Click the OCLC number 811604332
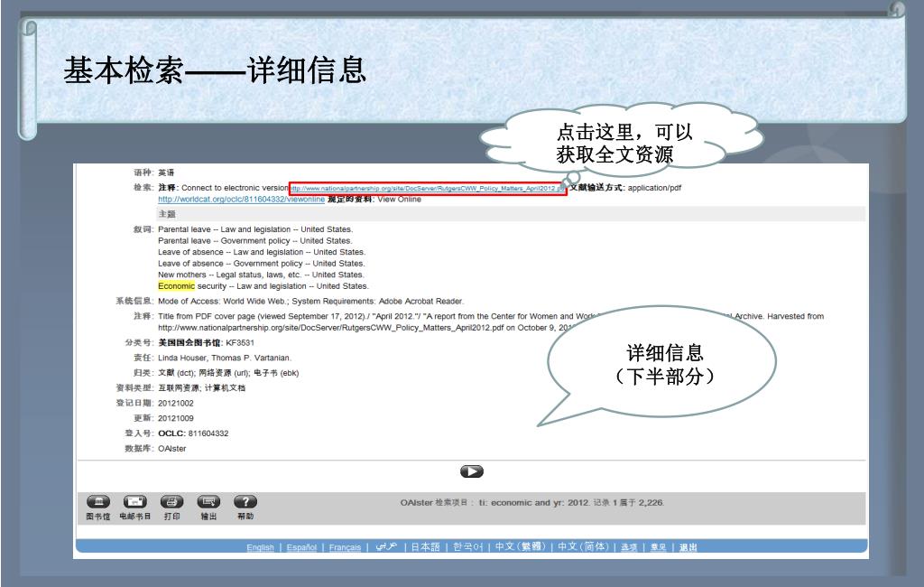 click(x=208, y=433)
